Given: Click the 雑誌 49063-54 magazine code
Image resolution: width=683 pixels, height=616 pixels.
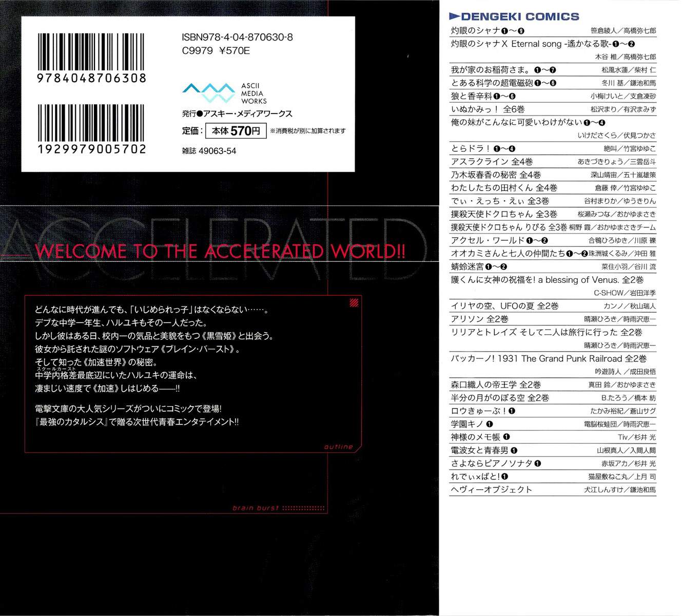Looking at the screenshot, I should [209, 151].
